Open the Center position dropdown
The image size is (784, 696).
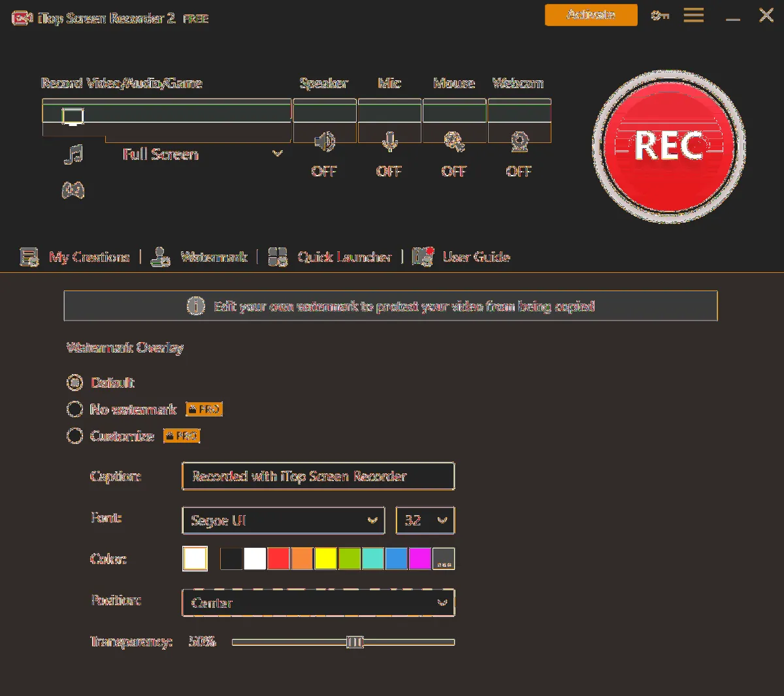[318, 603]
